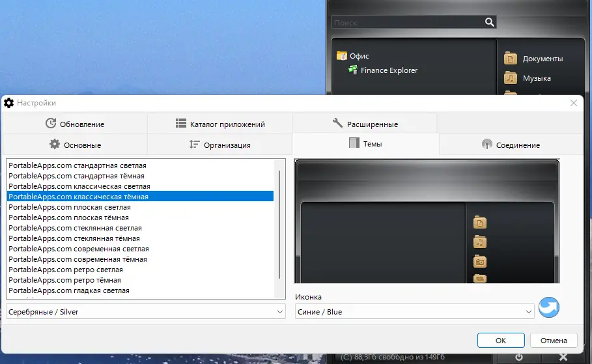Select theme стеклянная тёмная
The width and height of the screenshot is (592, 364).
pyautogui.click(x=140, y=238)
